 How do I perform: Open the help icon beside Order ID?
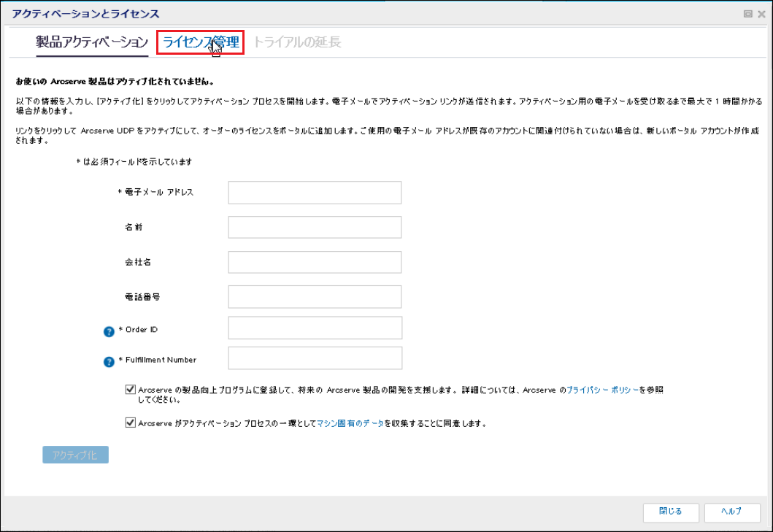click(109, 332)
